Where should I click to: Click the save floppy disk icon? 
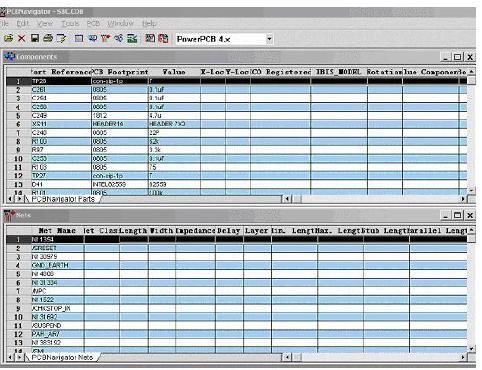[x=35, y=38]
